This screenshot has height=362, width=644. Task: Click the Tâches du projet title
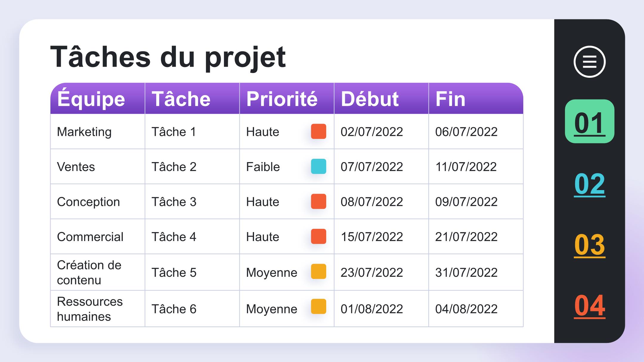(x=168, y=57)
